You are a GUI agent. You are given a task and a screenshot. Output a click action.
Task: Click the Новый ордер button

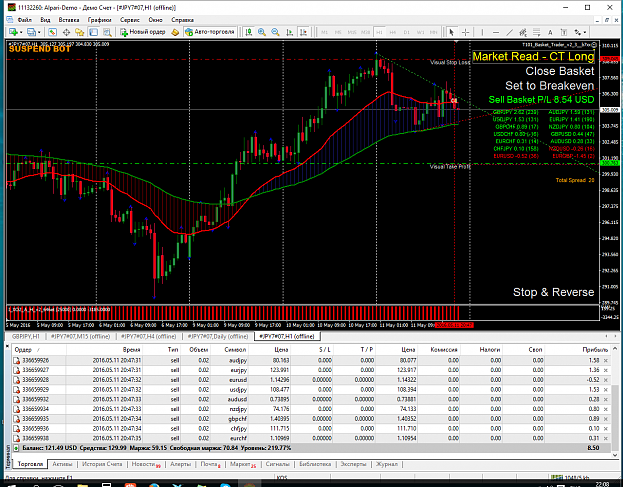[143, 32]
